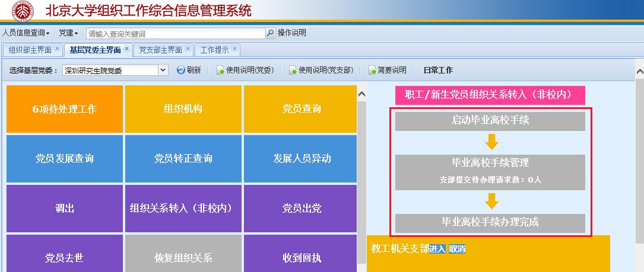Viewport: 644px width, 272px height.
Task: Open 使用说明(党支部) document icon
Action: point(293,71)
